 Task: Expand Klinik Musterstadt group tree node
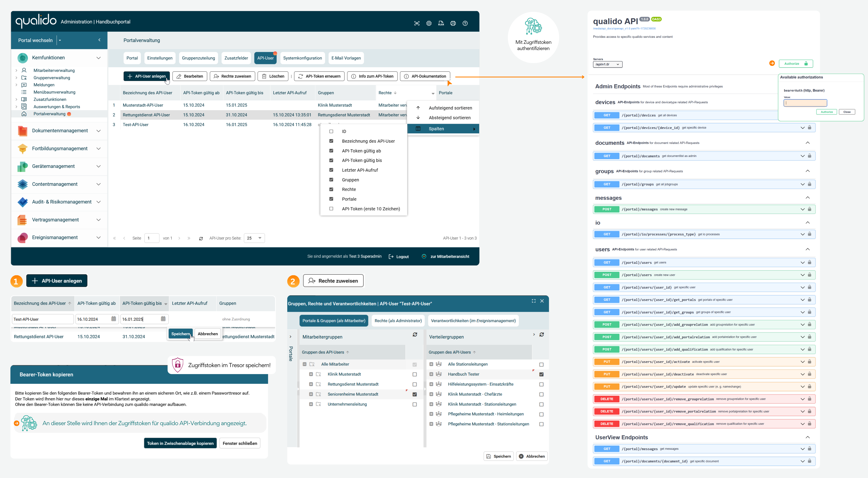point(311,375)
